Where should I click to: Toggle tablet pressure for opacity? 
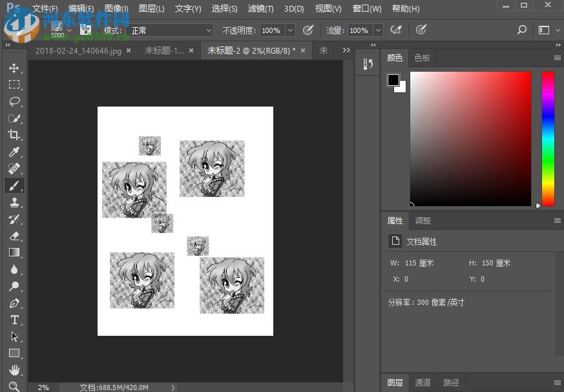click(x=308, y=30)
